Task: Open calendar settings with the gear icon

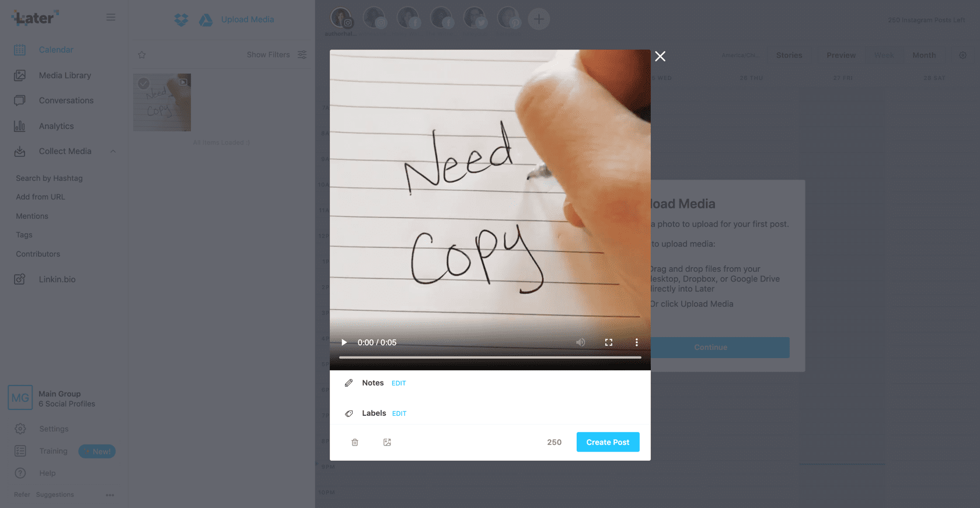Action: coord(962,55)
